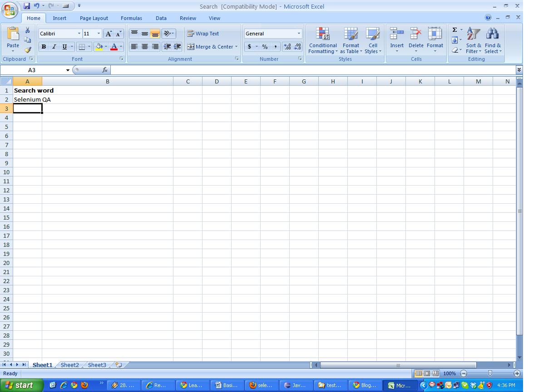Increase font size with Grow Font

(109, 34)
